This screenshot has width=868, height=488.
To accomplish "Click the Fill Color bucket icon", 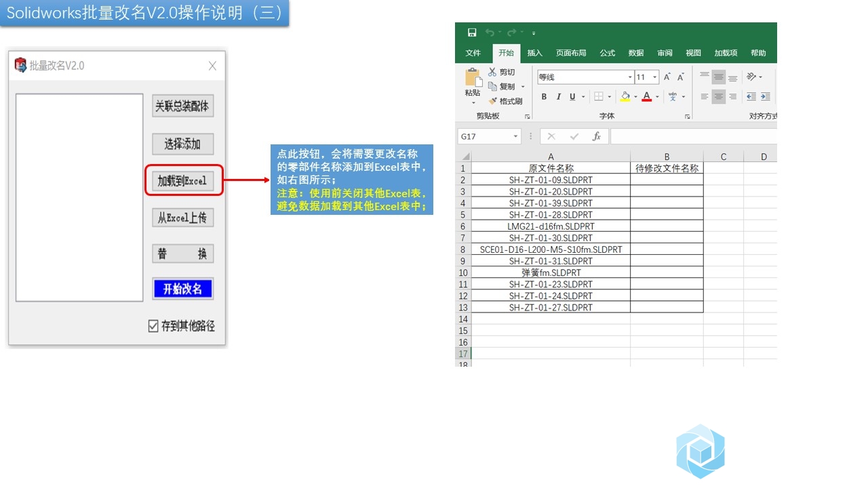I will coord(625,97).
